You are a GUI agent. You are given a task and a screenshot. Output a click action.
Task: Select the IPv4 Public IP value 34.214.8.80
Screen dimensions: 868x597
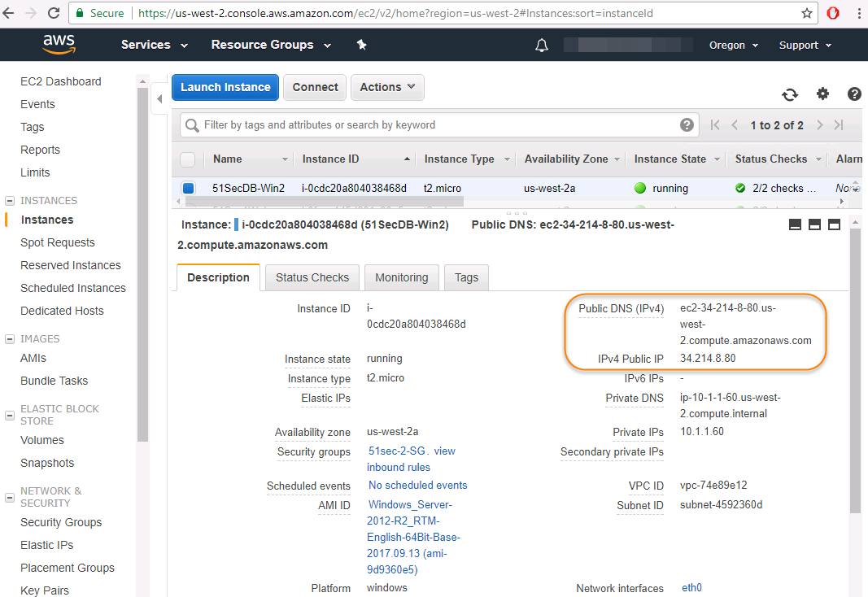coord(708,358)
